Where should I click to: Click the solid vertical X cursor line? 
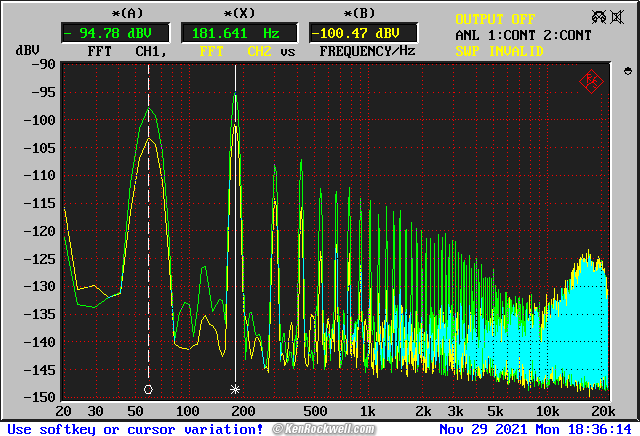point(235,250)
